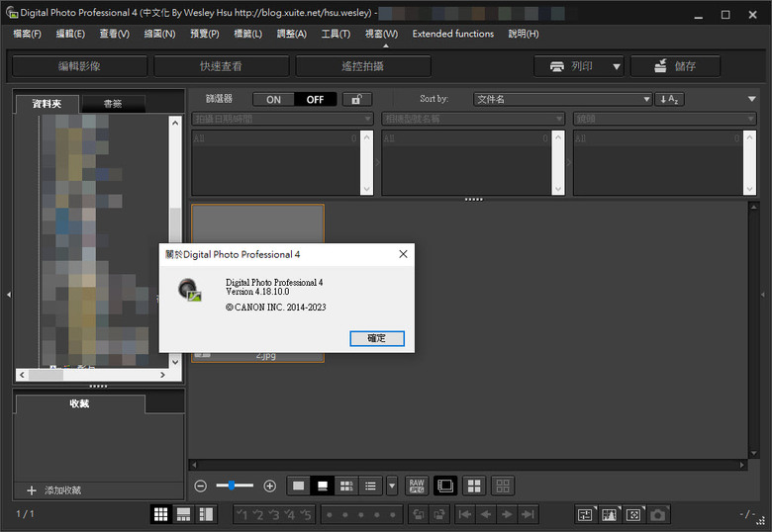The height and width of the screenshot is (532, 772).
Task: Apply check mark 1
Action: click(x=242, y=515)
